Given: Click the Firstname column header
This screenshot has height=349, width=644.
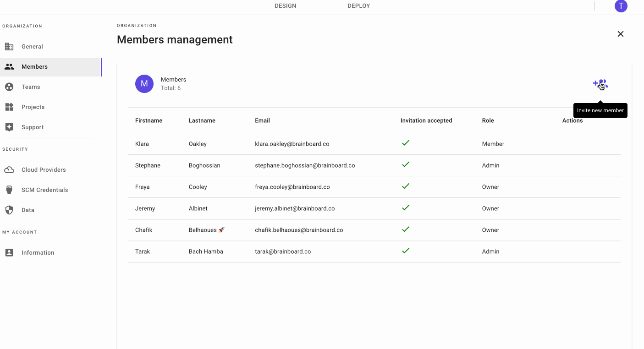Looking at the screenshot, I should coord(149,120).
